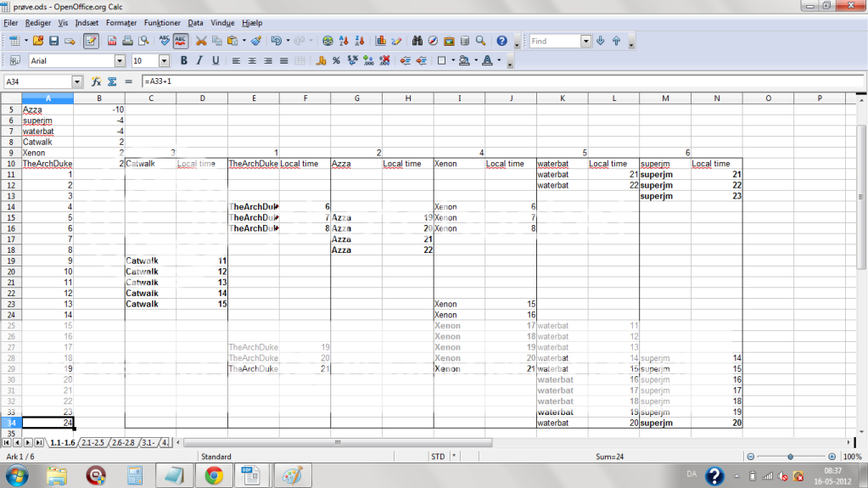Open Find field dropdown arrow
Image resolution: width=868 pixels, height=488 pixels.
pyautogui.click(x=585, y=41)
